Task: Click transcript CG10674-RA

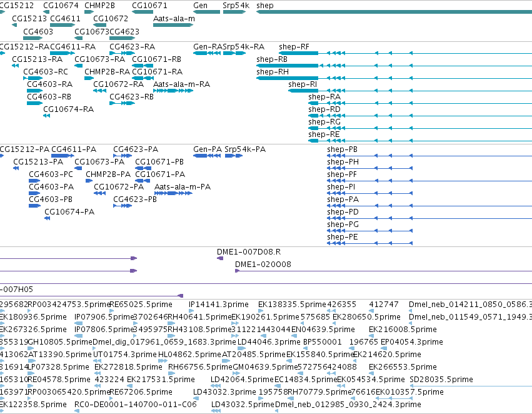Action: (69, 109)
